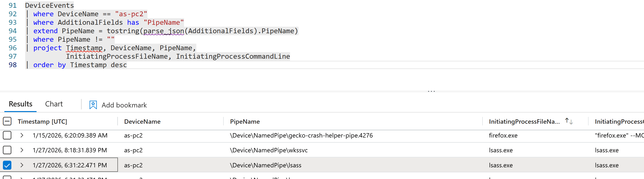Open the Results tab
Screen dimensions: 644x179
click(21, 104)
